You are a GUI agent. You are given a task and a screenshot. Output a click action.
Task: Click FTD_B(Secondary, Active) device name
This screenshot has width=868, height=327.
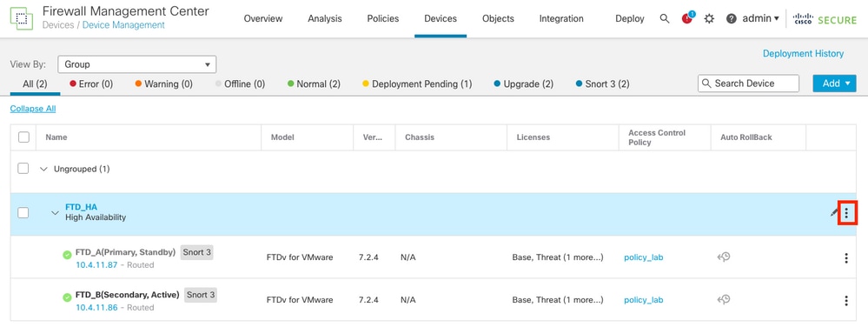128,295
